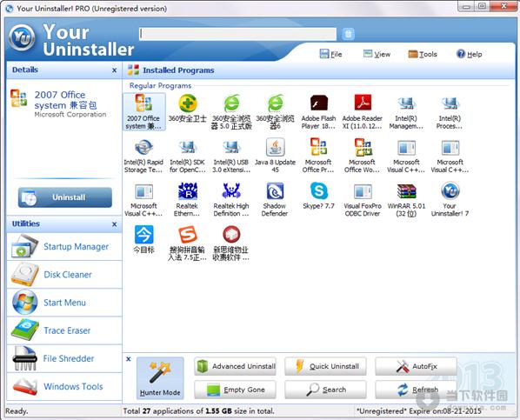
Task: Close the Details panel
Action: click(x=114, y=70)
